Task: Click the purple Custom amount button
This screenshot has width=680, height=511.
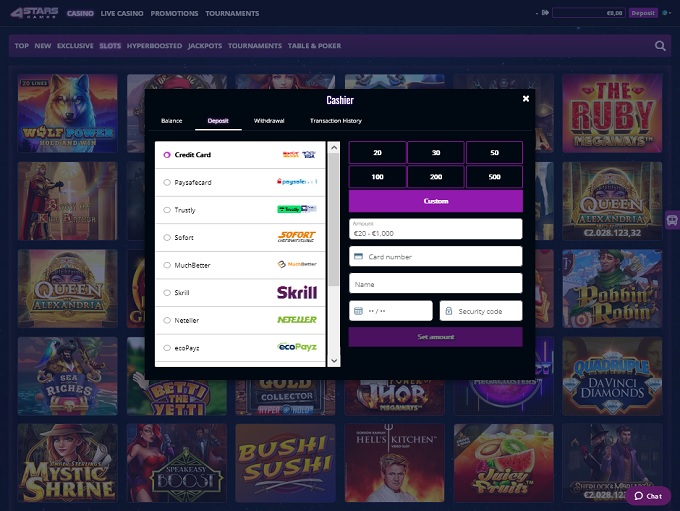Action: (436, 201)
